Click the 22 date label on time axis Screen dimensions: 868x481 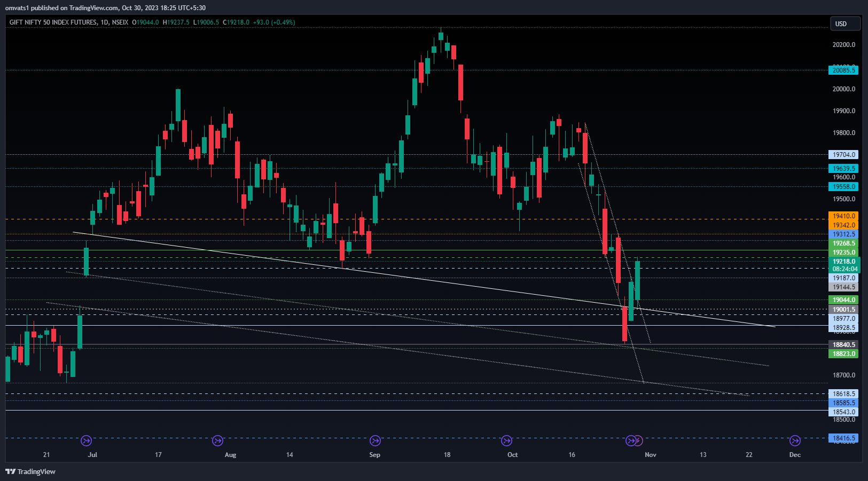point(749,455)
